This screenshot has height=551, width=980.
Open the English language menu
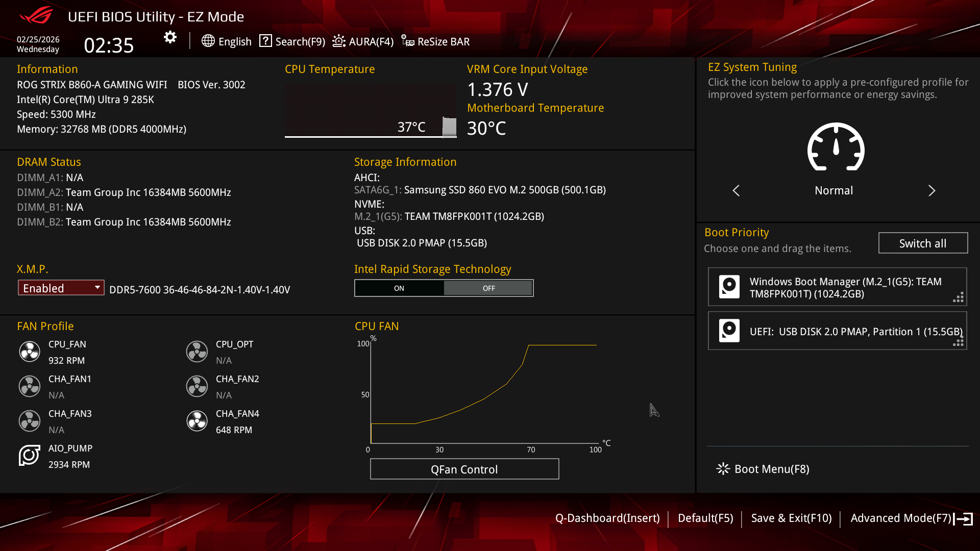[227, 41]
